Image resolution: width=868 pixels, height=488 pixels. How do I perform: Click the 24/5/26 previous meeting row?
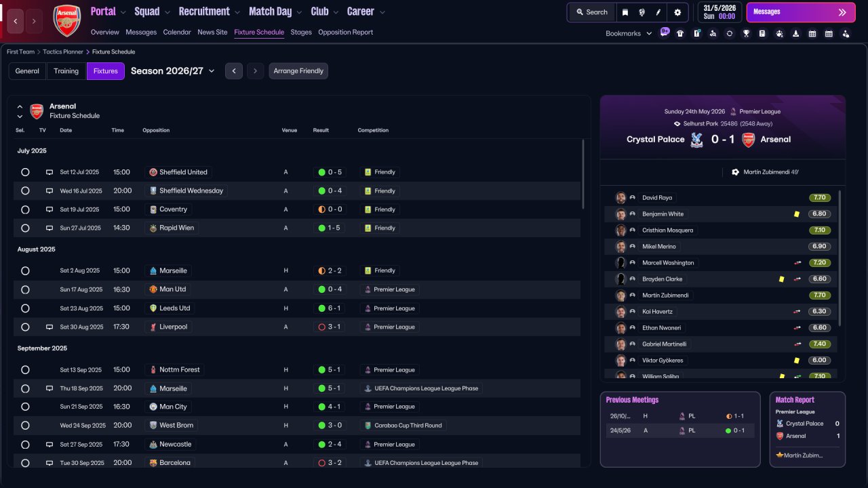[x=680, y=430]
